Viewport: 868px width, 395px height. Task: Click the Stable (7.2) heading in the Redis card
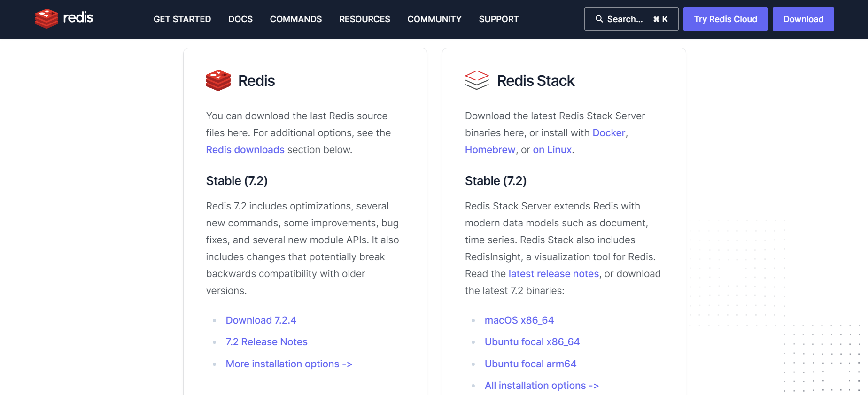point(237,181)
